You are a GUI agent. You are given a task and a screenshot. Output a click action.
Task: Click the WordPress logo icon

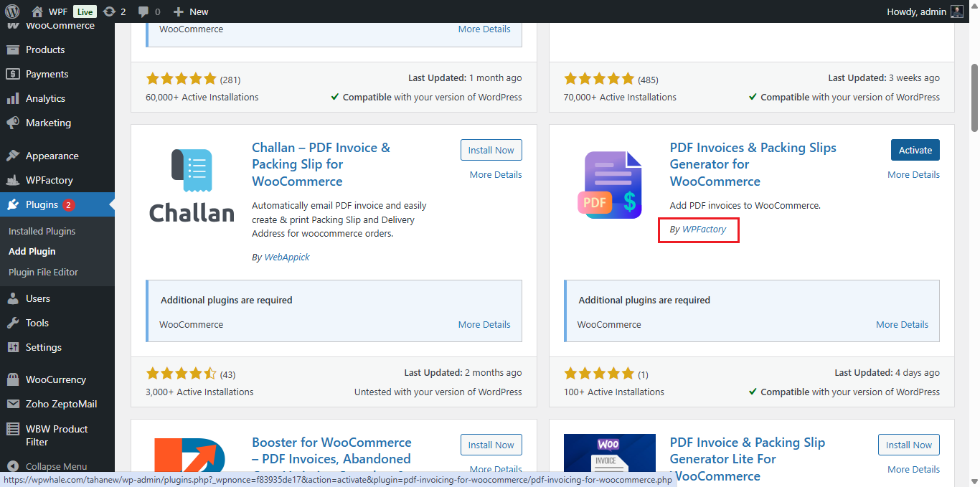click(x=12, y=11)
